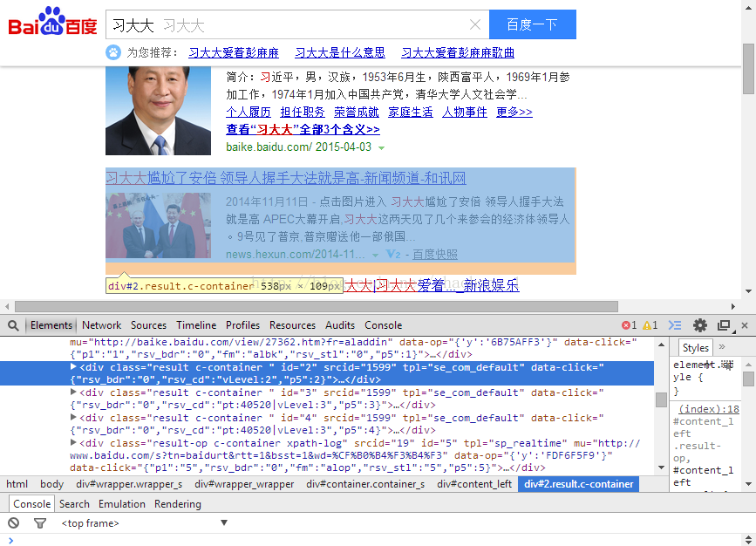756x546 pixels.
Task: Click the horizontal scrollbar left arrow
Action: [x=7, y=307]
